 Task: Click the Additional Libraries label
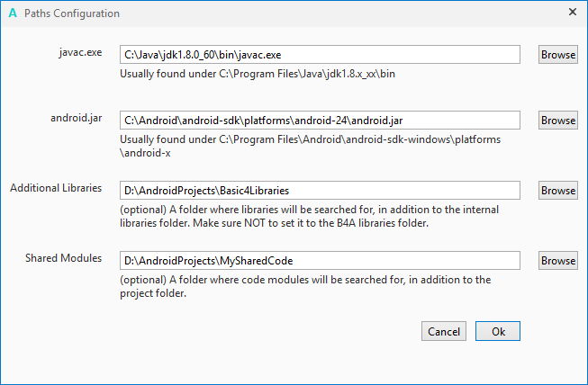[56, 188]
